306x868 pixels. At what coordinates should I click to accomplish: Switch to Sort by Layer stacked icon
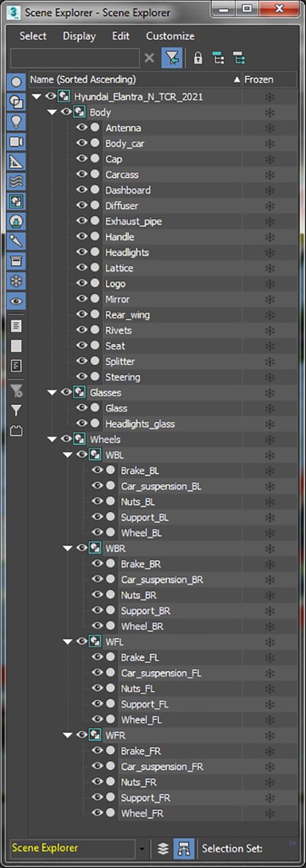[163, 848]
